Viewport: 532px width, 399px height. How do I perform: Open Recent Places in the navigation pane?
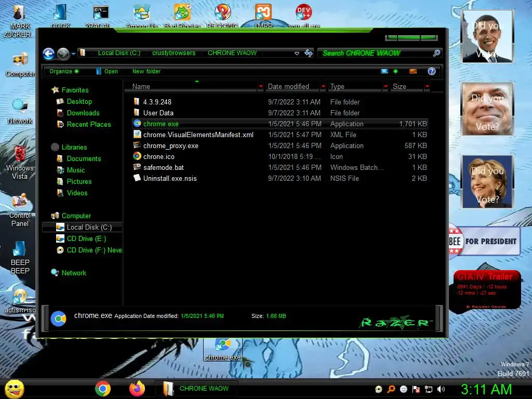pos(84,124)
